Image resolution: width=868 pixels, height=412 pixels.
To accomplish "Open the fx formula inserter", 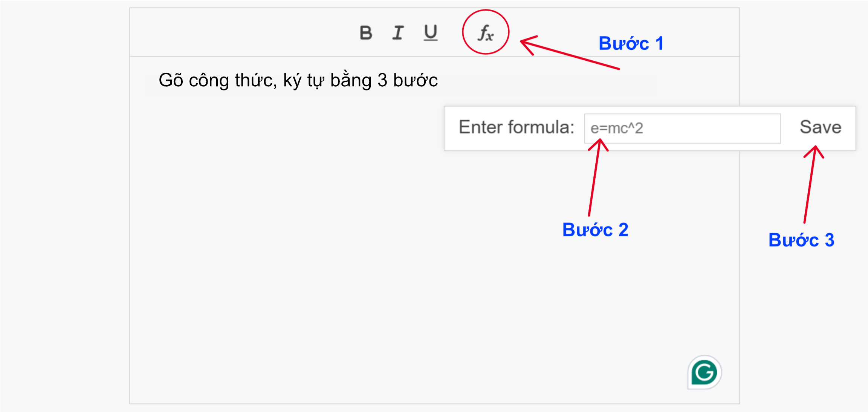I will pyautogui.click(x=486, y=33).
